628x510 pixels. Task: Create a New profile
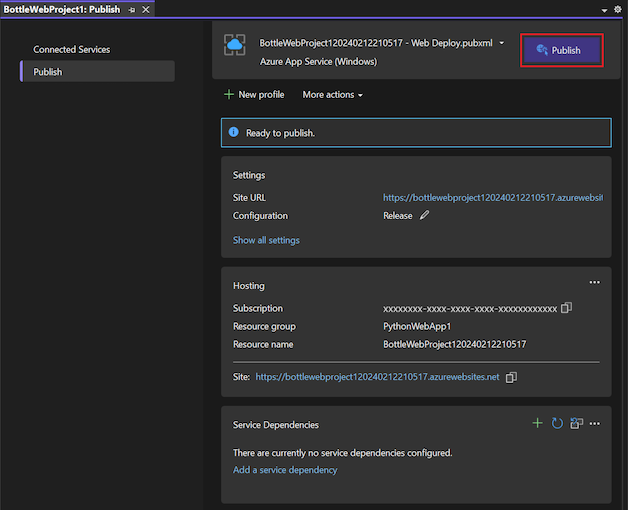(x=254, y=95)
